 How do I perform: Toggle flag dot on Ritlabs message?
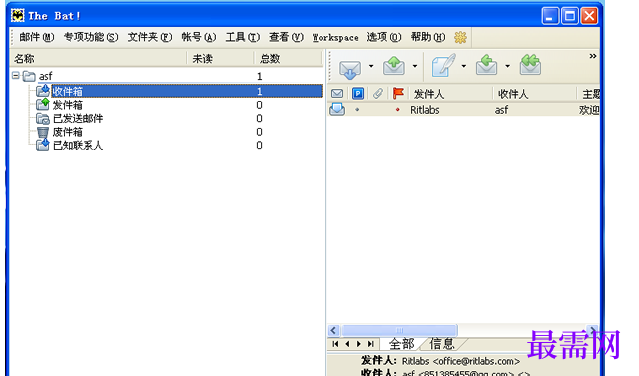tap(397, 110)
